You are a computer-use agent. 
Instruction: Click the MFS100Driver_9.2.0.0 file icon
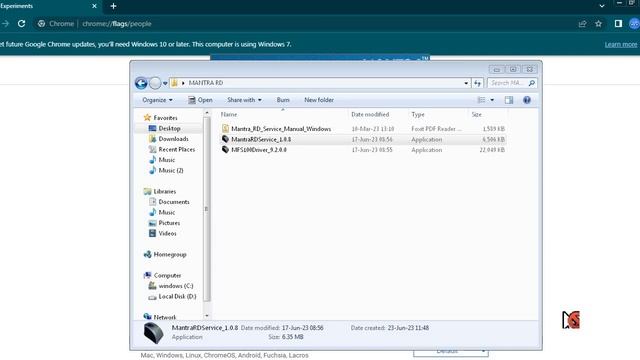point(225,150)
